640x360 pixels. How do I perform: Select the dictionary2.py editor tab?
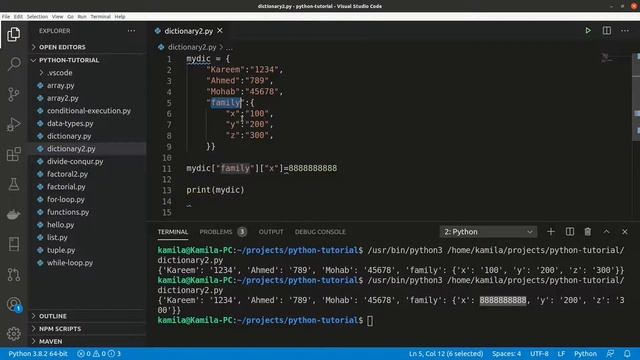tap(189, 31)
